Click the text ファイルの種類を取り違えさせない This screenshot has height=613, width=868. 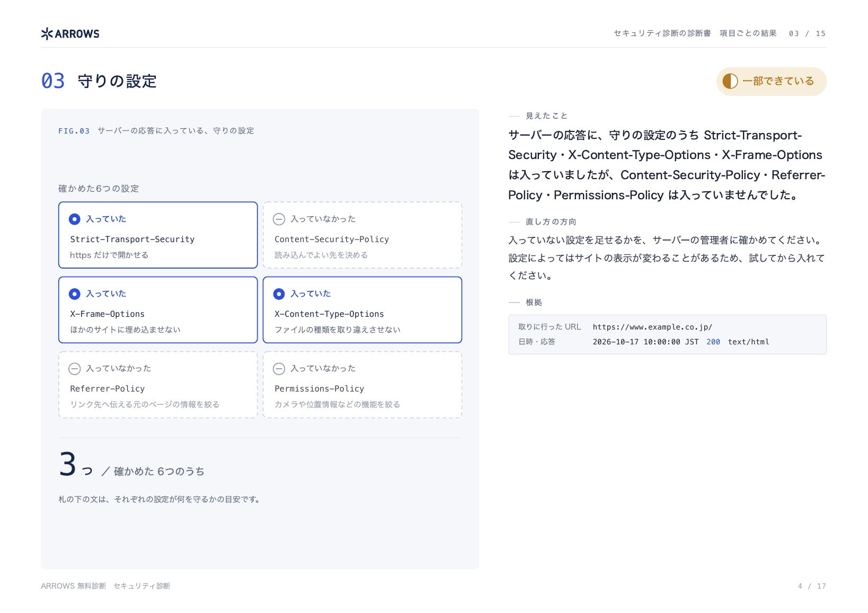pos(338,330)
